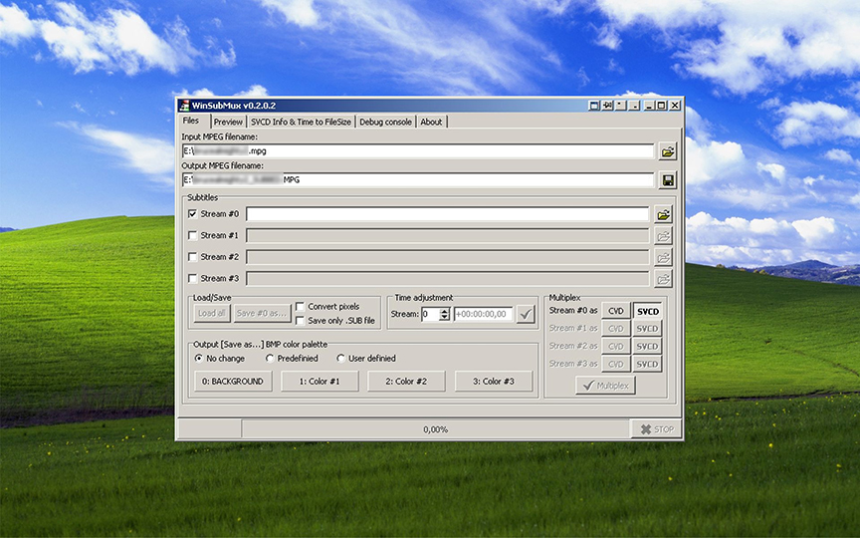Enable the Stream #2 checkbox
Image resolution: width=860 pixels, height=538 pixels.
click(x=192, y=257)
